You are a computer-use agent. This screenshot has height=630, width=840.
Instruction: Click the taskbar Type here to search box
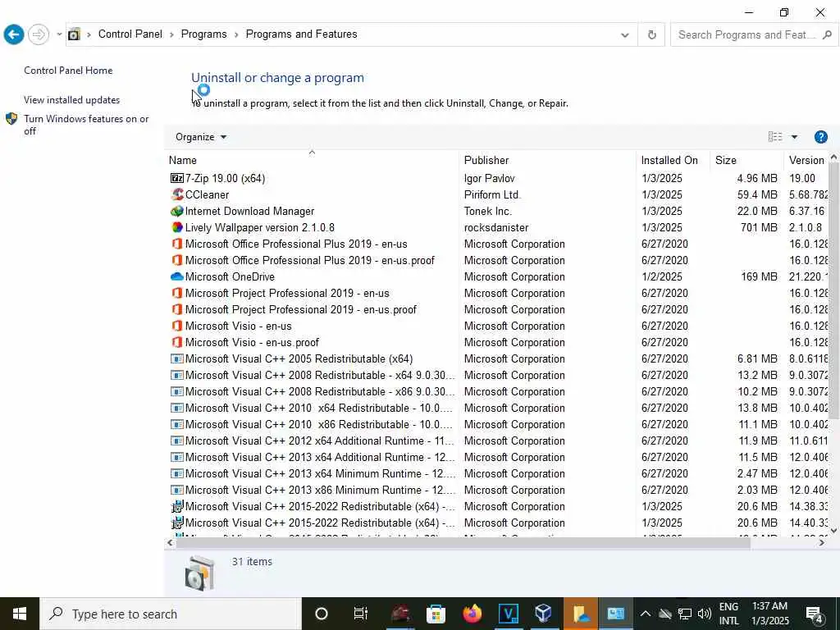171,614
